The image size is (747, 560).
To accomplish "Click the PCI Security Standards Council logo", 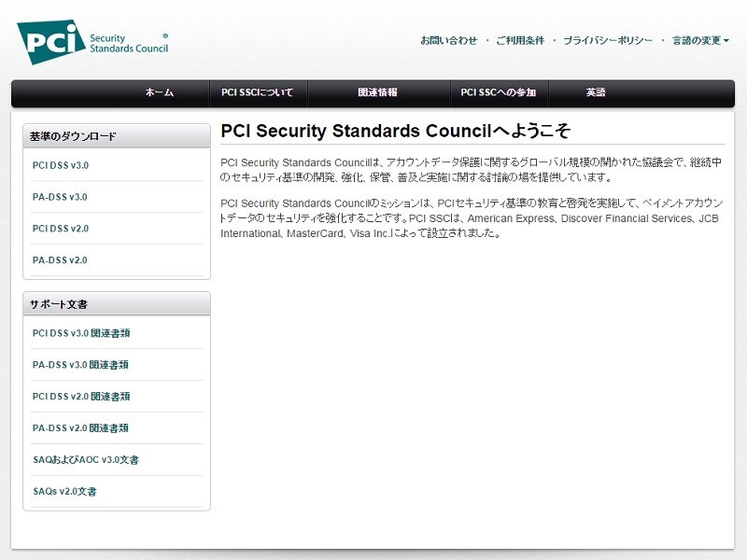I will [92, 42].
